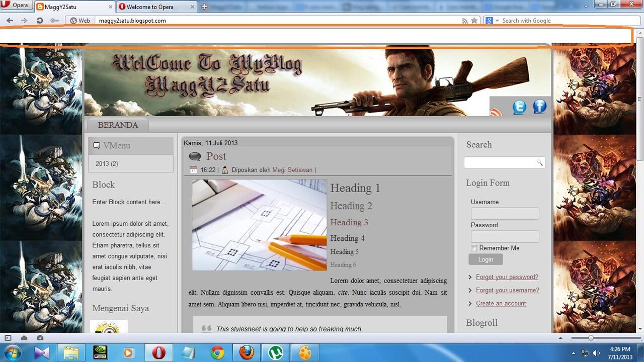
Task: Click the password wand key icon
Action: coord(54,21)
